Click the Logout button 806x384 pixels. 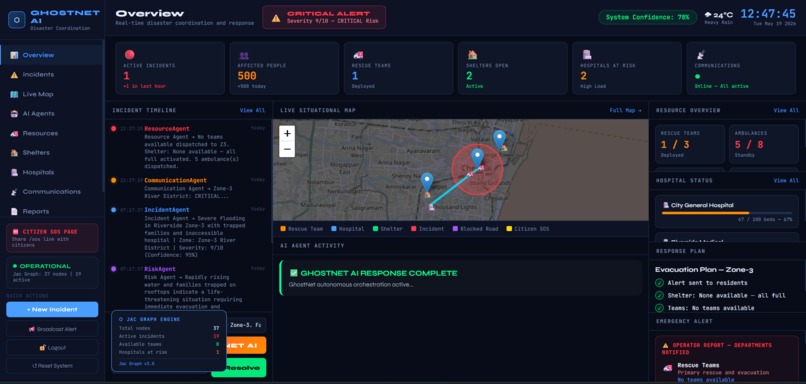(52, 348)
